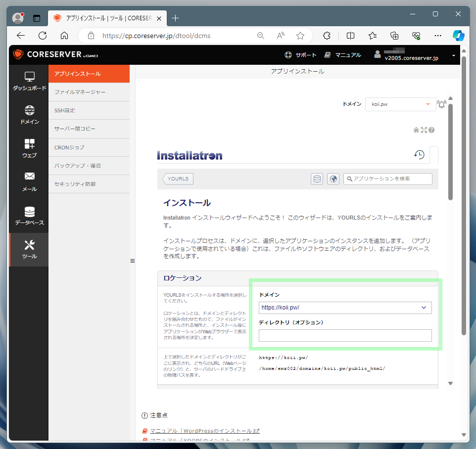
Task: Open the Copilot icon
Action: [458, 36]
